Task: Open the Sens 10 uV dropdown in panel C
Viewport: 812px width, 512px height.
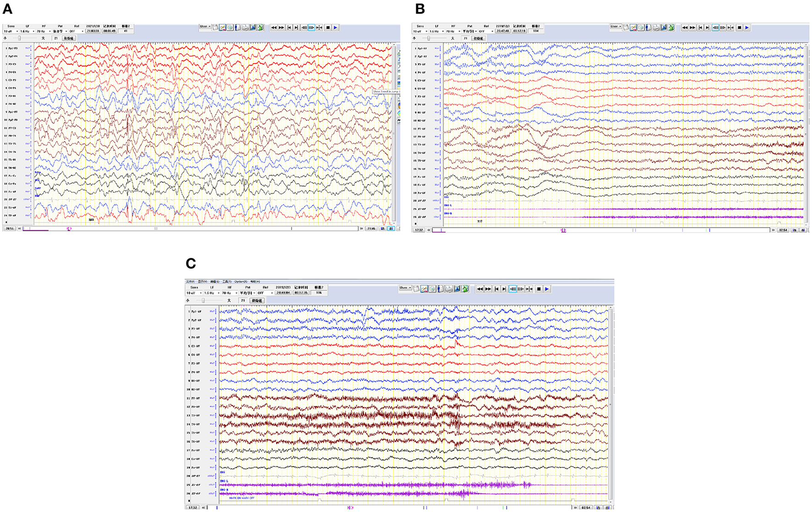Action: [x=200, y=293]
